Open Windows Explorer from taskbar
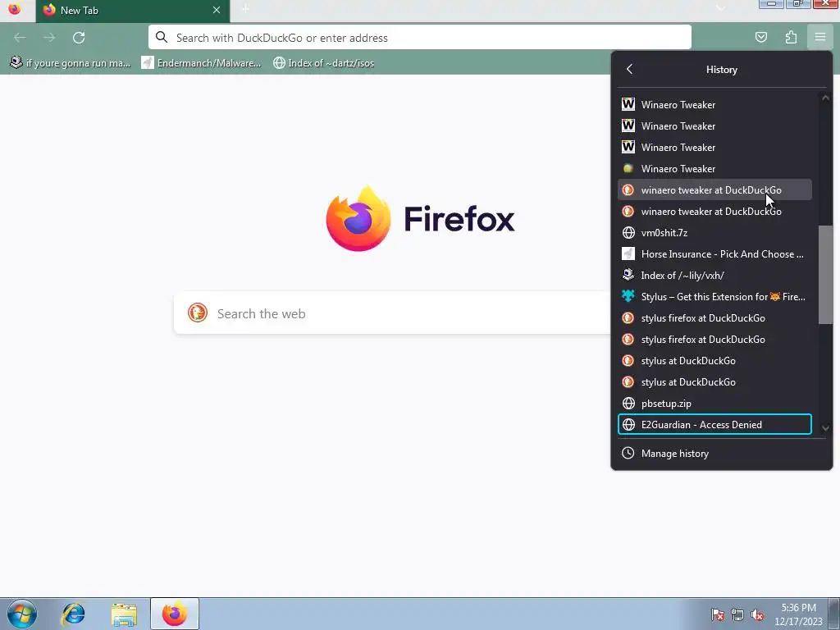The image size is (840, 630). (x=125, y=614)
